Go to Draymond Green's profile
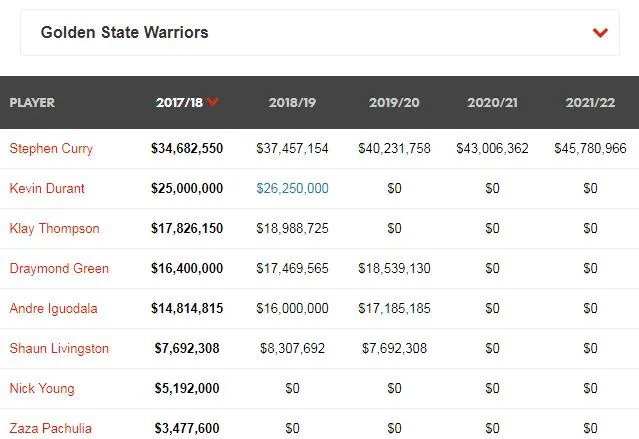This screenshot has height=439, width=639. (59, 268)
